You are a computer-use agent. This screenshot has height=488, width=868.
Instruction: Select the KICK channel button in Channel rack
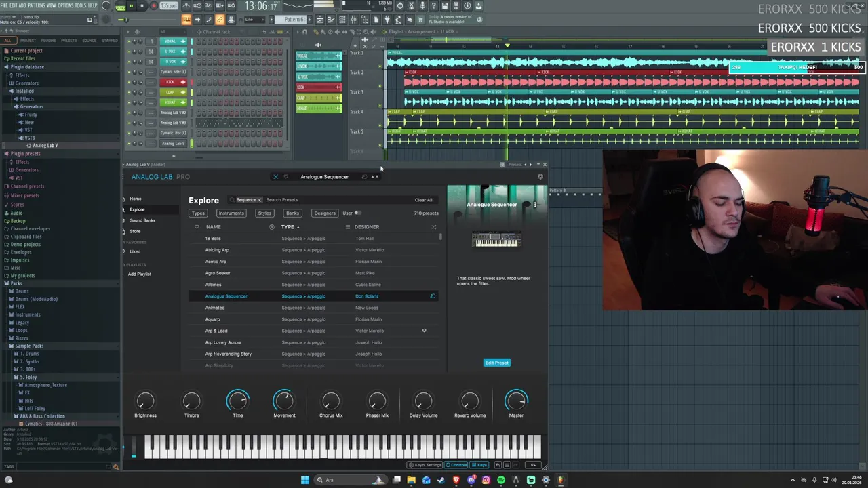(x=174, y=82)
